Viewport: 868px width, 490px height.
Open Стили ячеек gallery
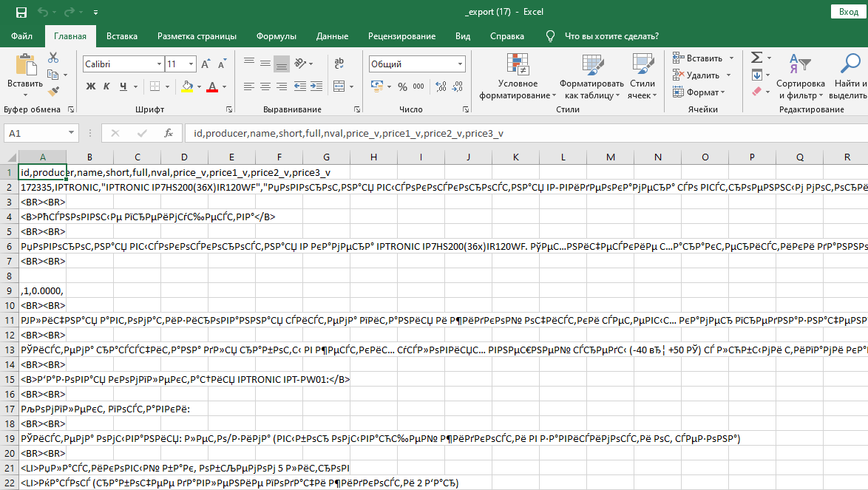point(642,77)
